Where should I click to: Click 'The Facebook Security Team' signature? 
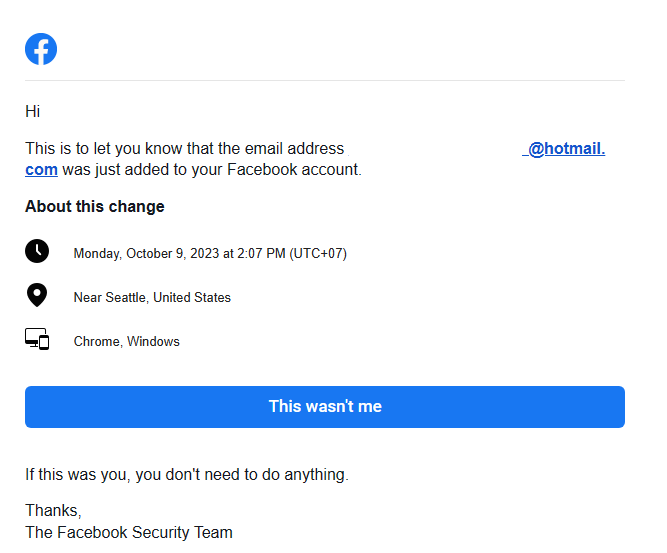point(129,532)
